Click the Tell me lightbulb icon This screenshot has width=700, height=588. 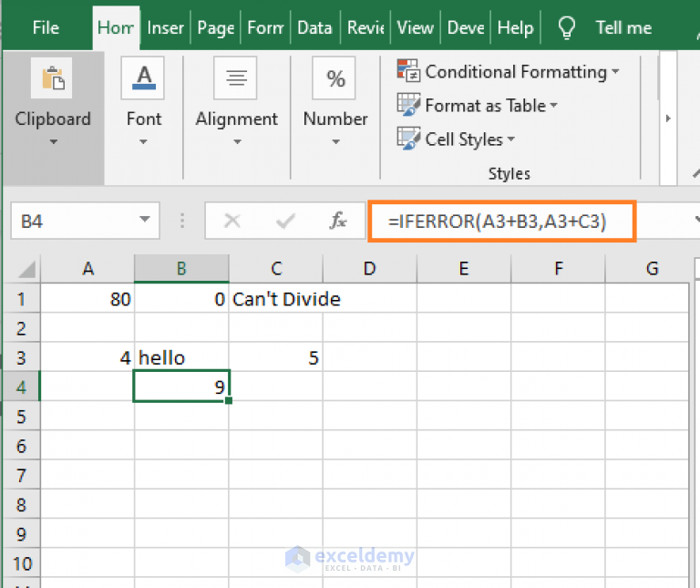coord(567,27)
